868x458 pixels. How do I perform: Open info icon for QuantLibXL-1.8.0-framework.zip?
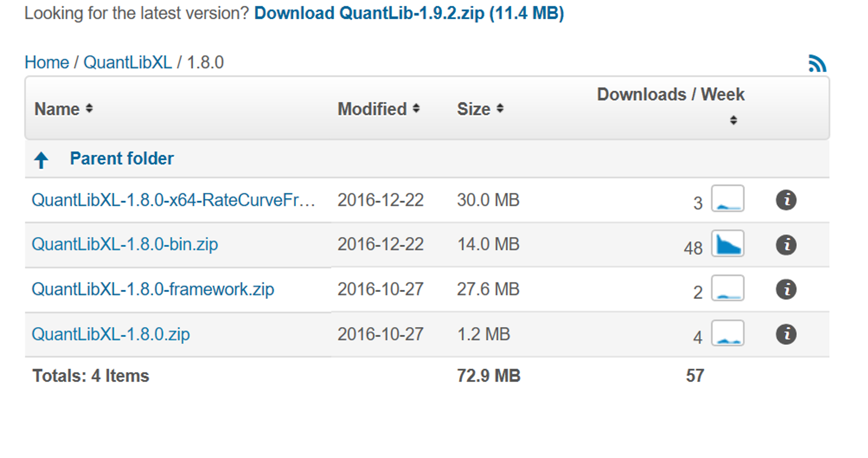[x=786, y=289]
